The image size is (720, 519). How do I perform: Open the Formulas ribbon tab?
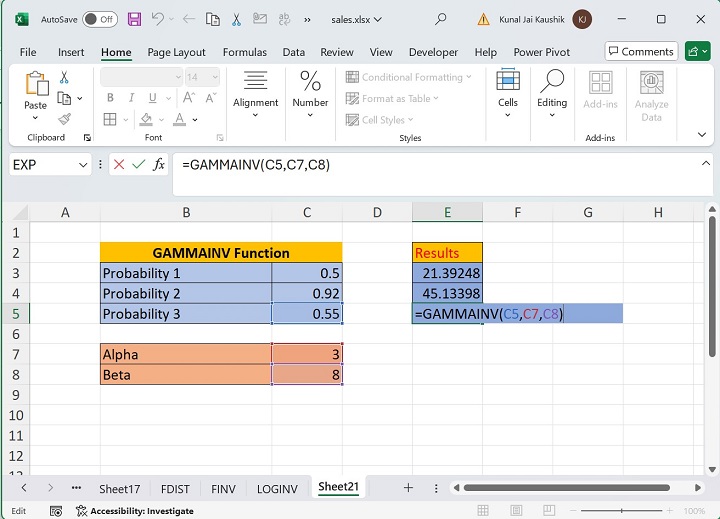(244, 52)
